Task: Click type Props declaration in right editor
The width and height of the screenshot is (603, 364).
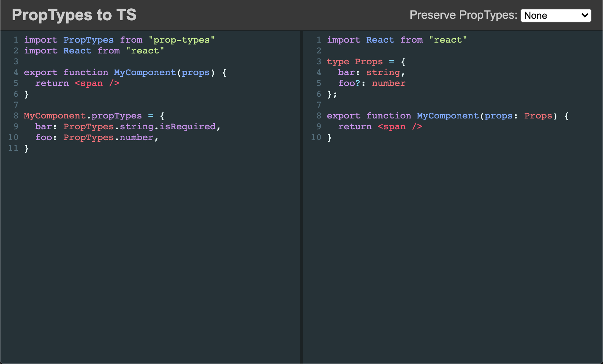Action: pos(366,61)
